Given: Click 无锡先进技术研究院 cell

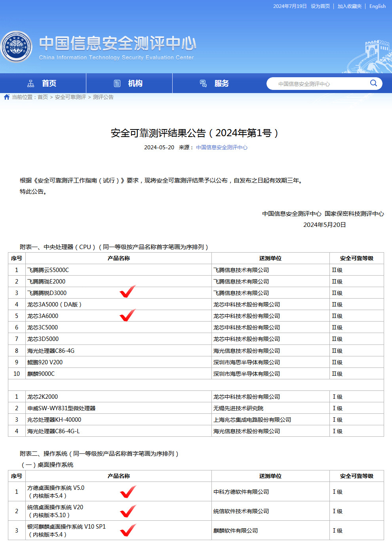Looking at the screenshot, I should tap(270, 408).
